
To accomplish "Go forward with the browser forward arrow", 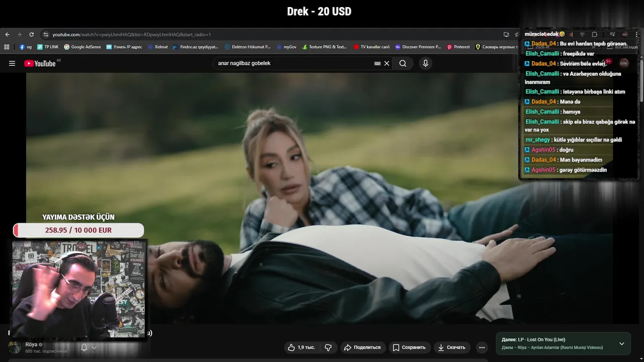I will (19, 35).
